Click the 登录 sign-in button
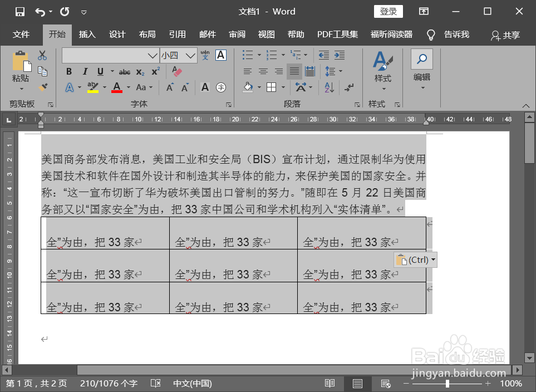Image resolution: width=536 pixels, height=392 pixels. (388, 11)
